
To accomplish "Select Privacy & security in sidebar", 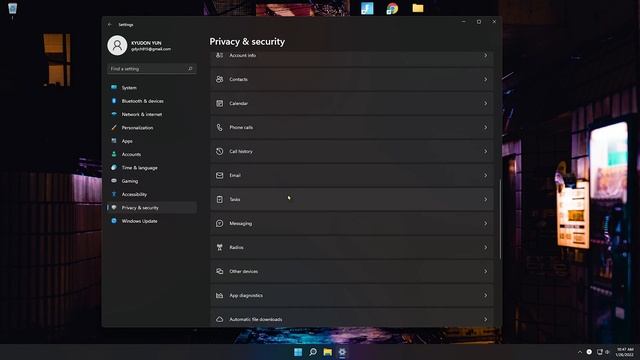I will coord(152,207).
